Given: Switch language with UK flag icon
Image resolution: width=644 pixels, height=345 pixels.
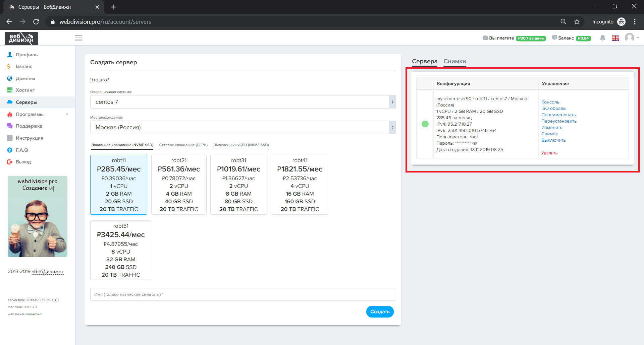Looking at the screenshot, I should 615,38.
